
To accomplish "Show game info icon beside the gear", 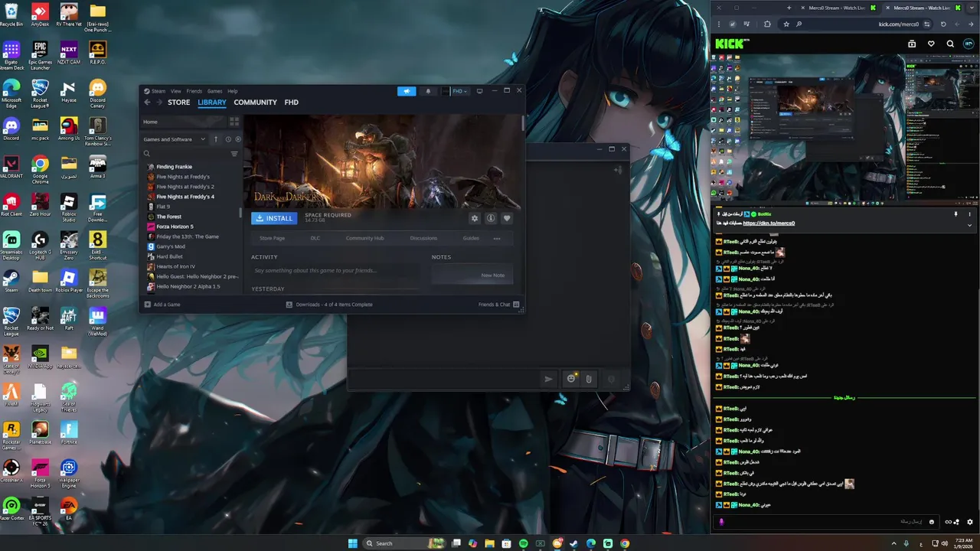I will (x=491, y=218).
